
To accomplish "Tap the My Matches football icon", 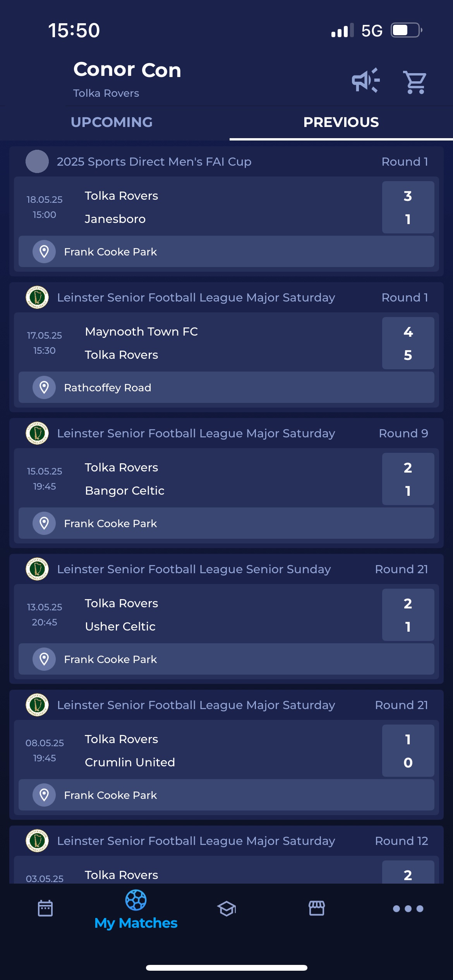I will coord(136,900).
